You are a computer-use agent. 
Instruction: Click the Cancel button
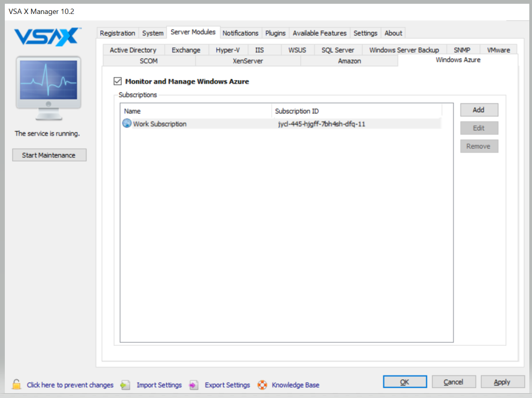(454, 382)
